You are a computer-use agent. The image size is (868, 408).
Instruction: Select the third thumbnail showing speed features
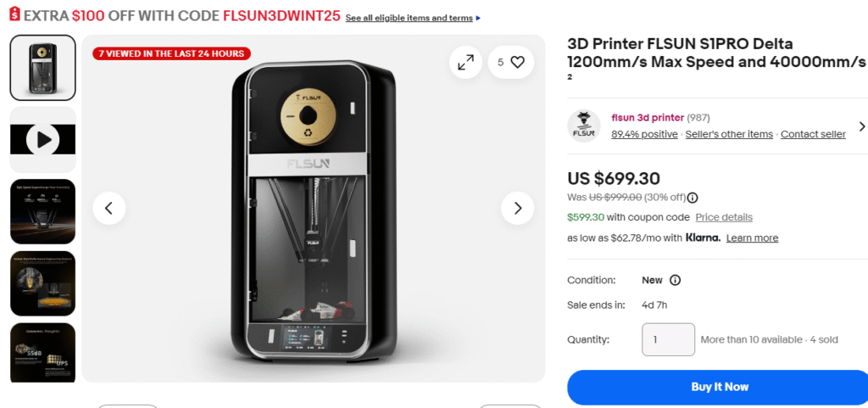(x=42, y=211)
